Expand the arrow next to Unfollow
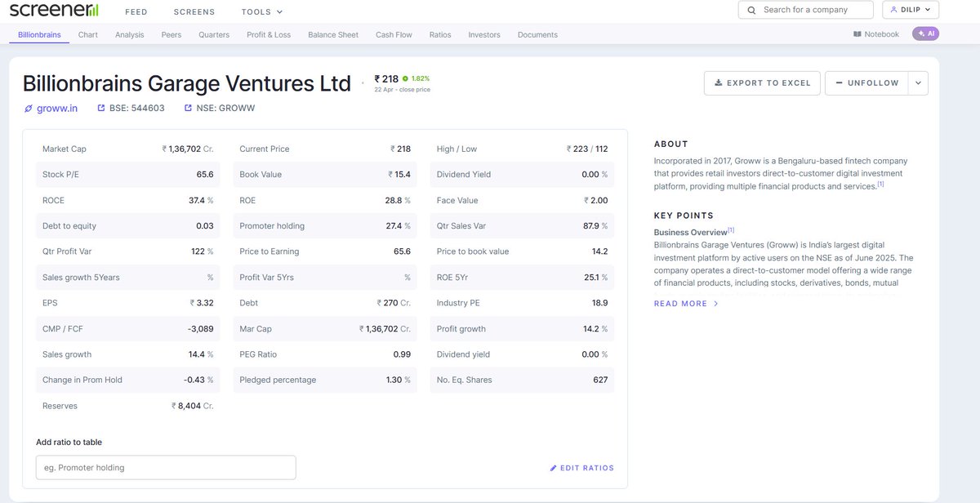The image size is (980, 503). tap(918, 82)
